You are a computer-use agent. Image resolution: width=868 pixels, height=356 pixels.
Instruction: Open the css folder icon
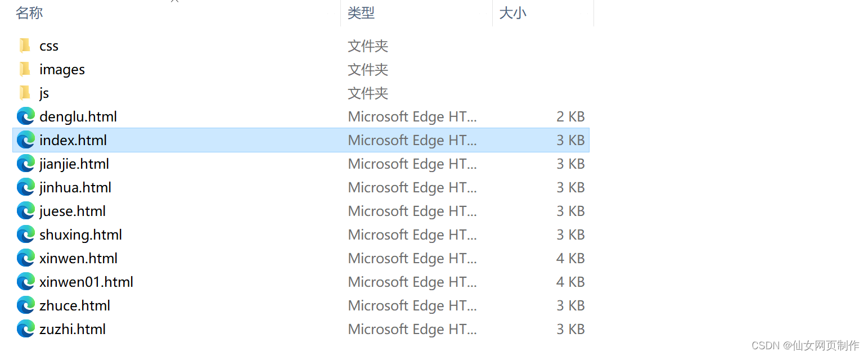coord(25,46)
